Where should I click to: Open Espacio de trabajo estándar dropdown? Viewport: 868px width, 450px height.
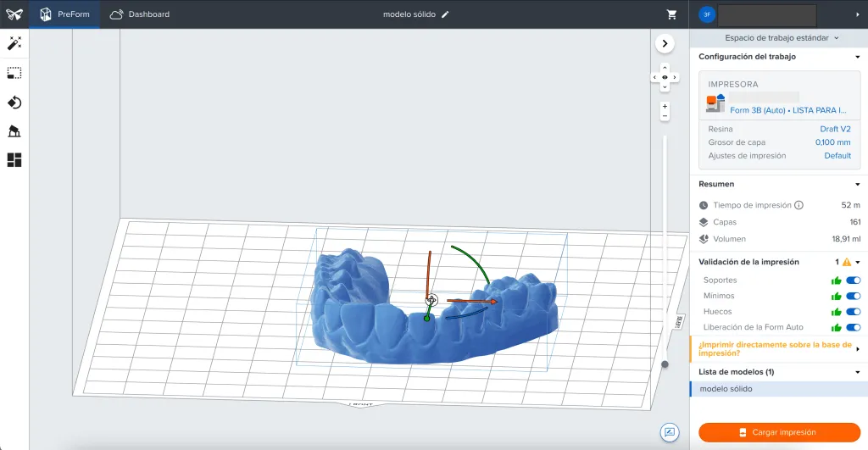click(x=782, y=37)
